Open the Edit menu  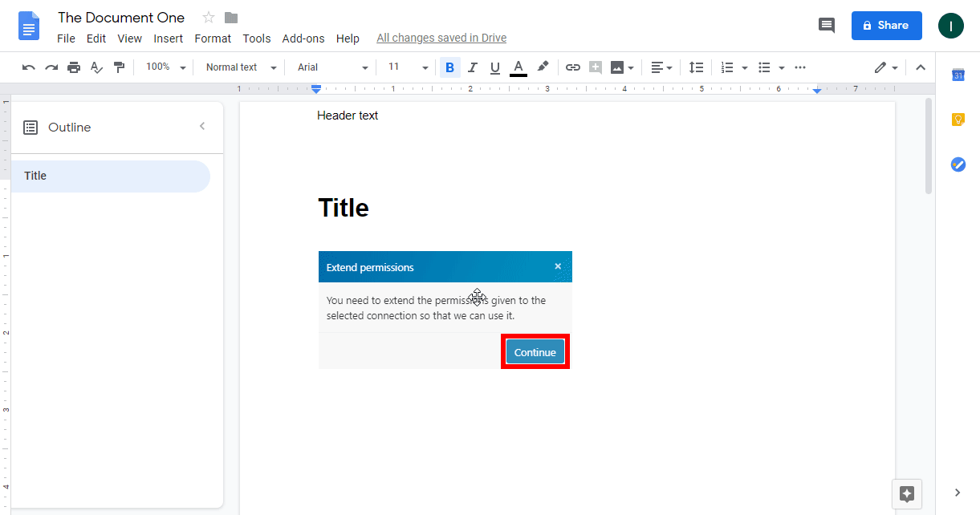pyautogui.click(x=96, y=39)
